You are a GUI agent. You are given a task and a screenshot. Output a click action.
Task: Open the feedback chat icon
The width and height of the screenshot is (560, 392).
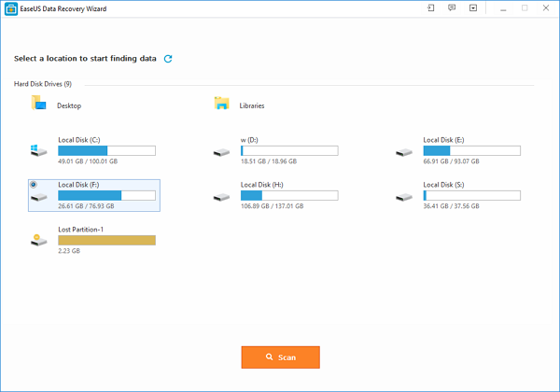pos(452,7)
